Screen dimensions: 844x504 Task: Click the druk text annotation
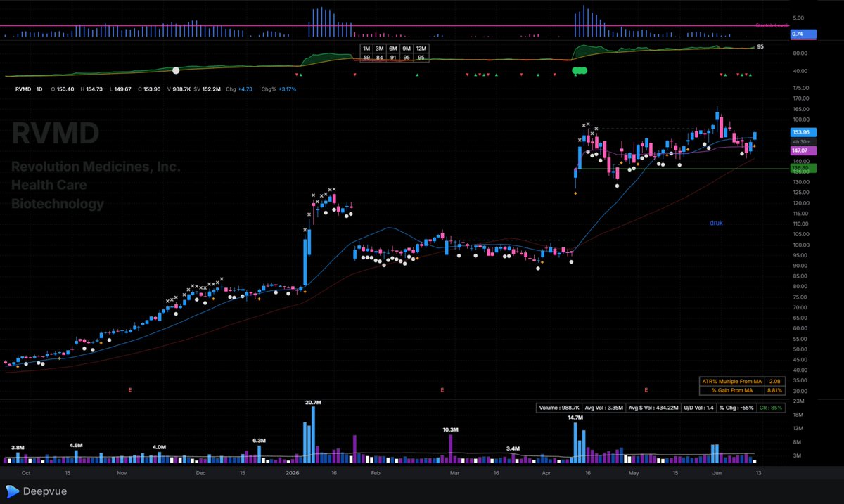pos(716,223)
